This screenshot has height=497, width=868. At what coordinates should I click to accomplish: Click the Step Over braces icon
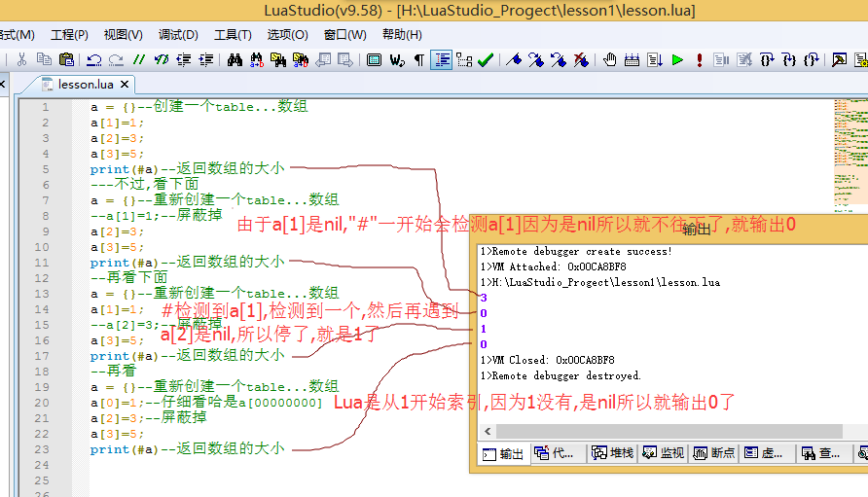789,59
